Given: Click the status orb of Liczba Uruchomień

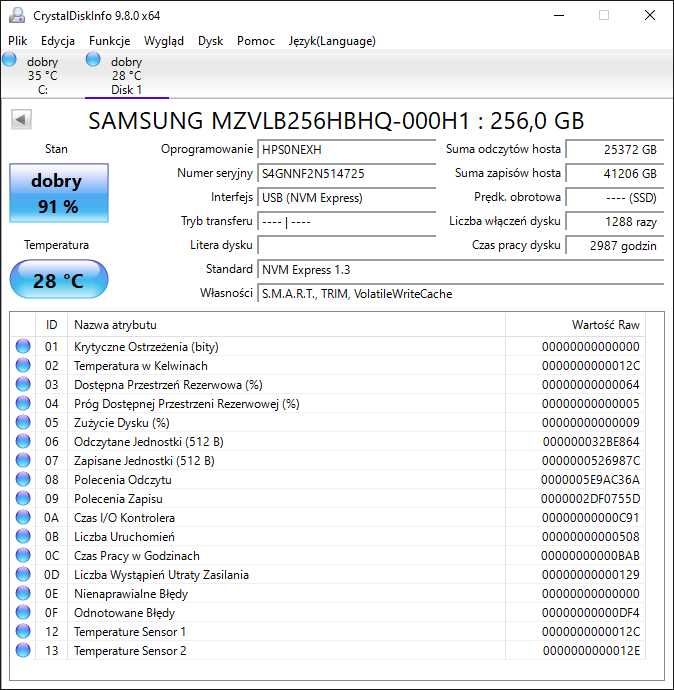Looking at the screenshot, I should point(23,536).
